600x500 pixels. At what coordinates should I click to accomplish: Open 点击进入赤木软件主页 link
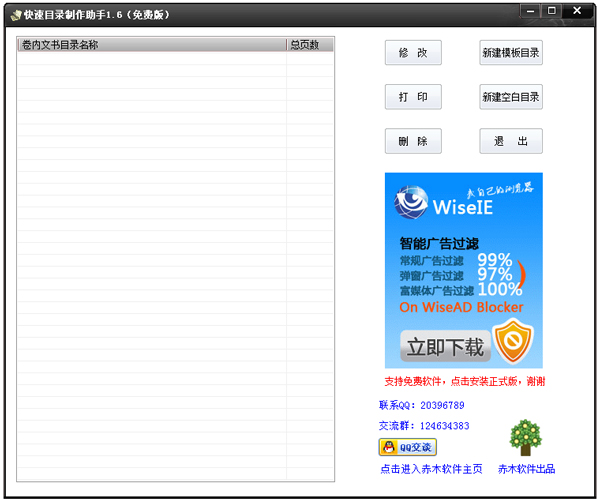431,469
